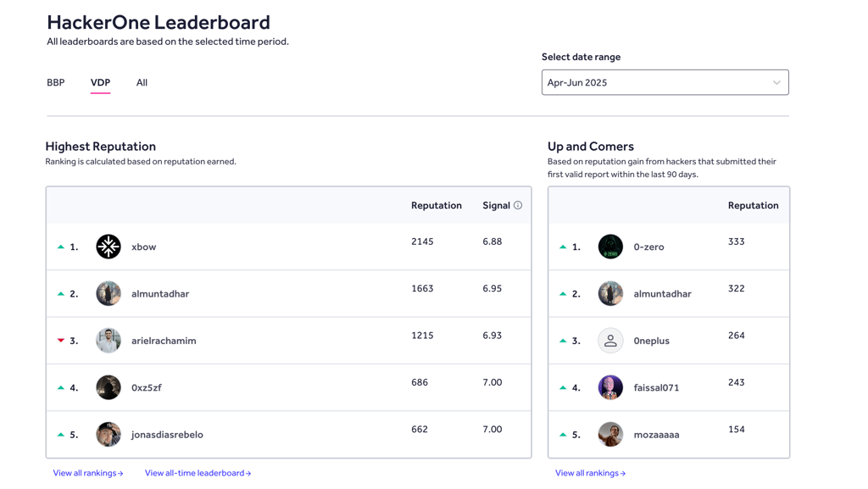Click xbow's signal value 6.88

(x=492, y=242)
